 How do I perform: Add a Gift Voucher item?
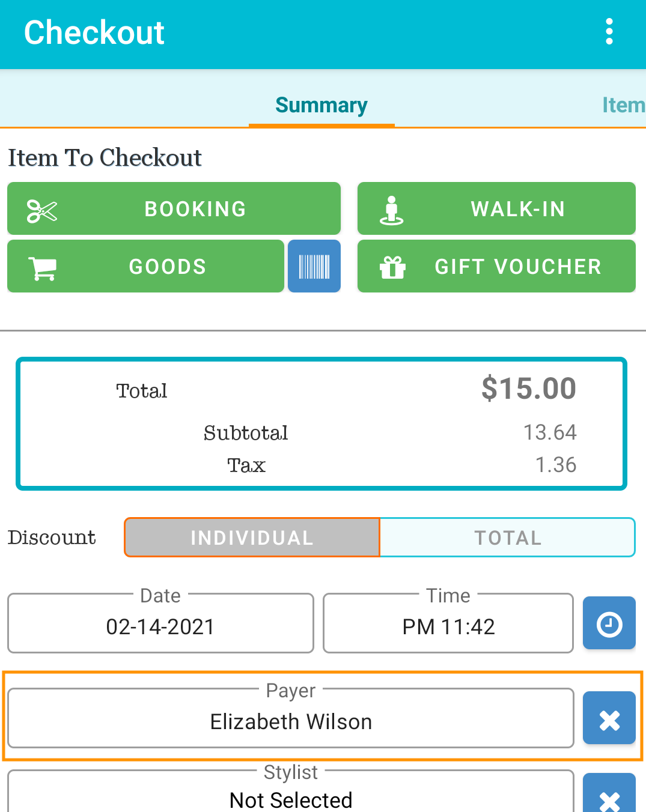(496, 266)
